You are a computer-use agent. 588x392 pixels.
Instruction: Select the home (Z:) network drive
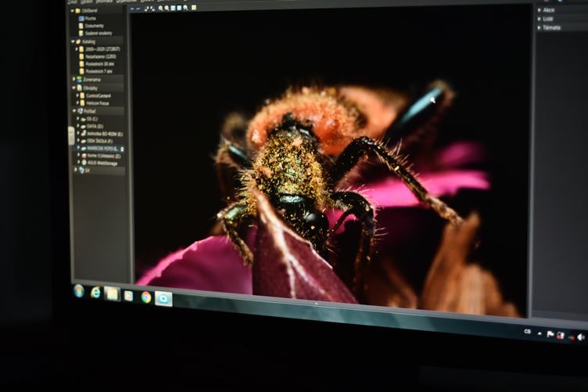pyautogui.click(x=101, y=156)
